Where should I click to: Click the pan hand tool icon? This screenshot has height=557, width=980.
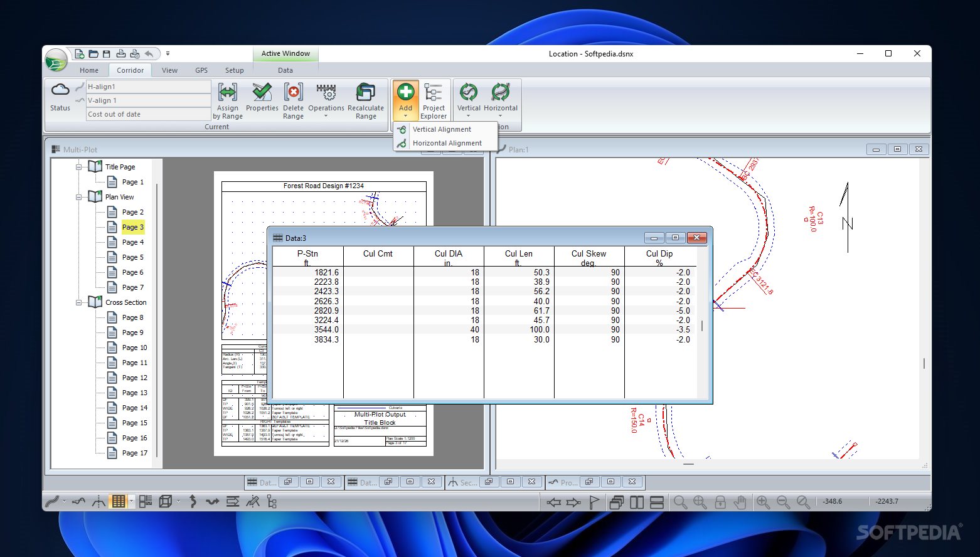point(740,502)
